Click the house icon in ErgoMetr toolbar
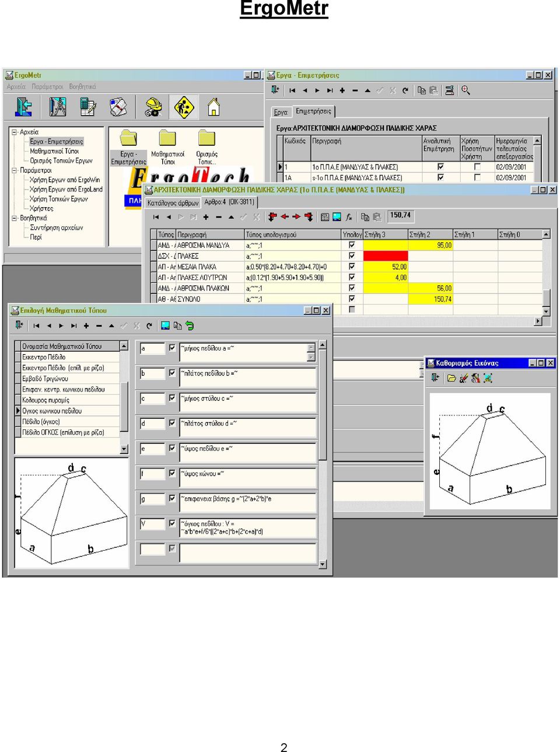The height and width of the screenshot is (752, 560). click(x=214, y=107)
